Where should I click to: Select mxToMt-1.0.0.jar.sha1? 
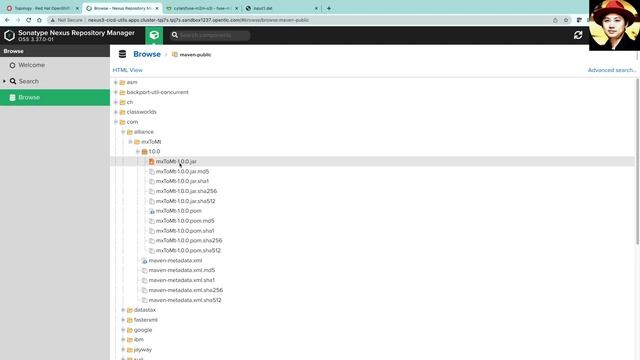click(182, 181)
